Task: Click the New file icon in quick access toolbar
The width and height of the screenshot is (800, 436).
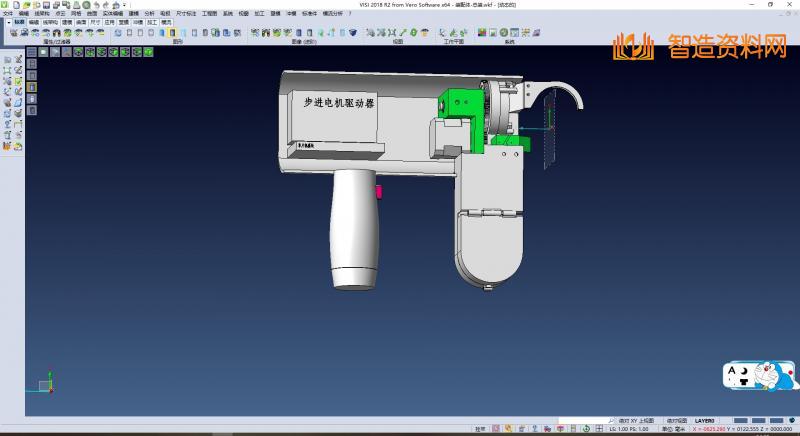Action: click(15, 5)
